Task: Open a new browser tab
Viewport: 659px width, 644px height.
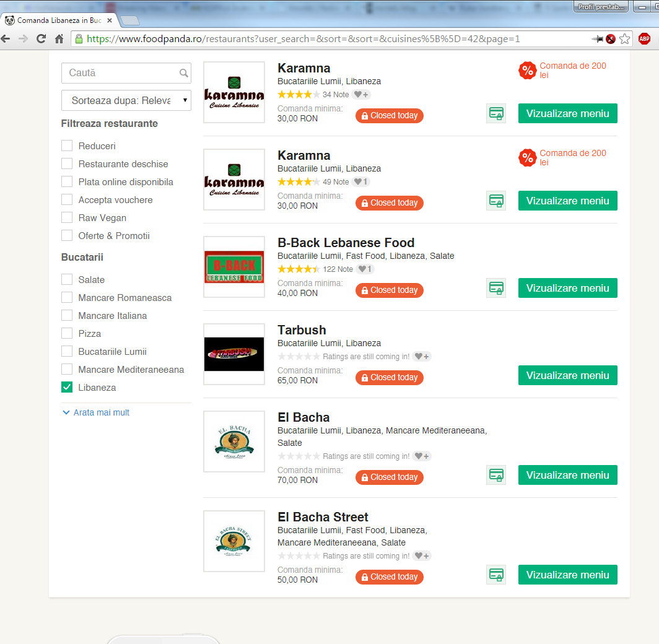Action: [130, 20]
